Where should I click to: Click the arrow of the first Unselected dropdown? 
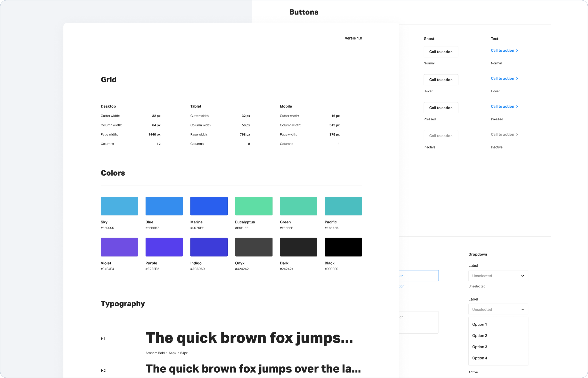point(522,276)
